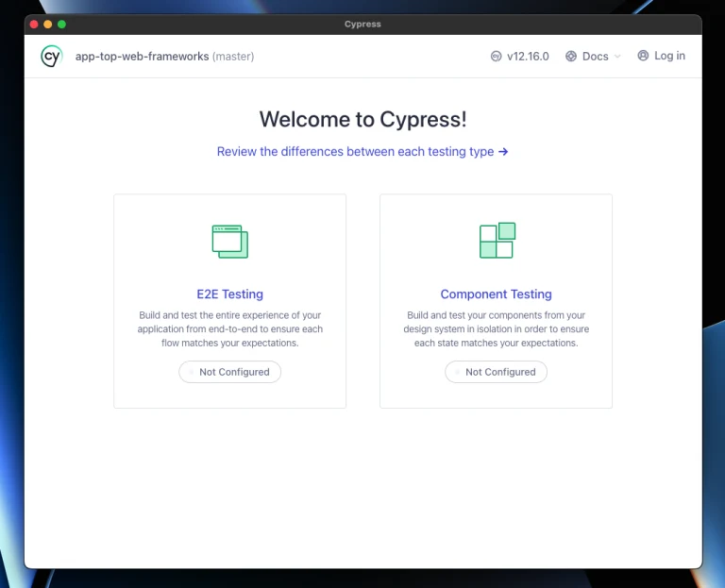The height and width of the screenshot is (588, 725).
Task: Open the testing type differences link
Action: coord(362,152)
